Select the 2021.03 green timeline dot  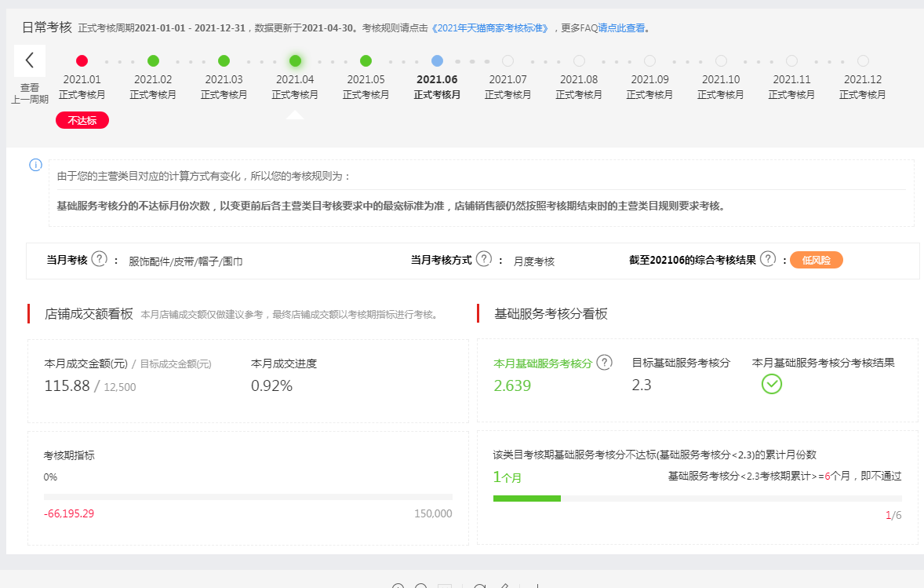(224, 60)
